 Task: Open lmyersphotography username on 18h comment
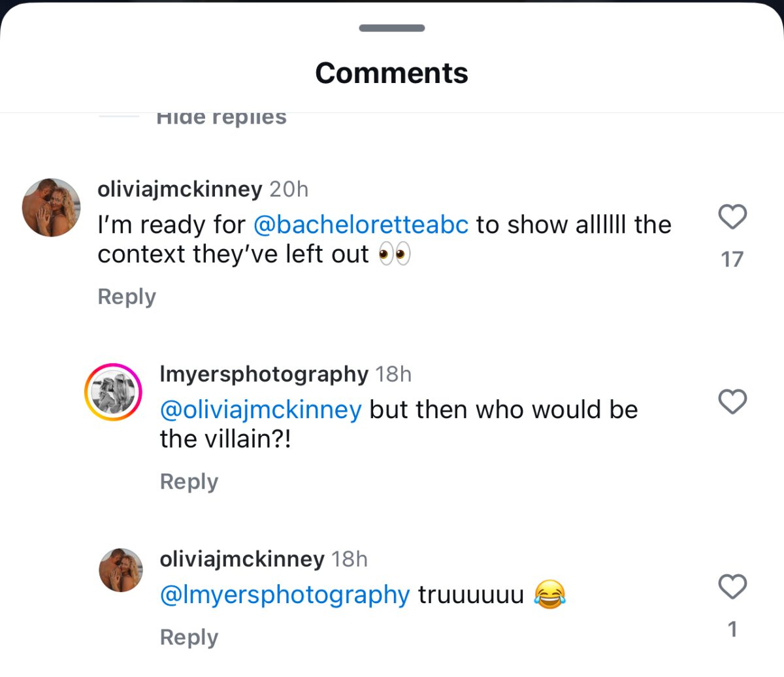[x=264, y=374]
